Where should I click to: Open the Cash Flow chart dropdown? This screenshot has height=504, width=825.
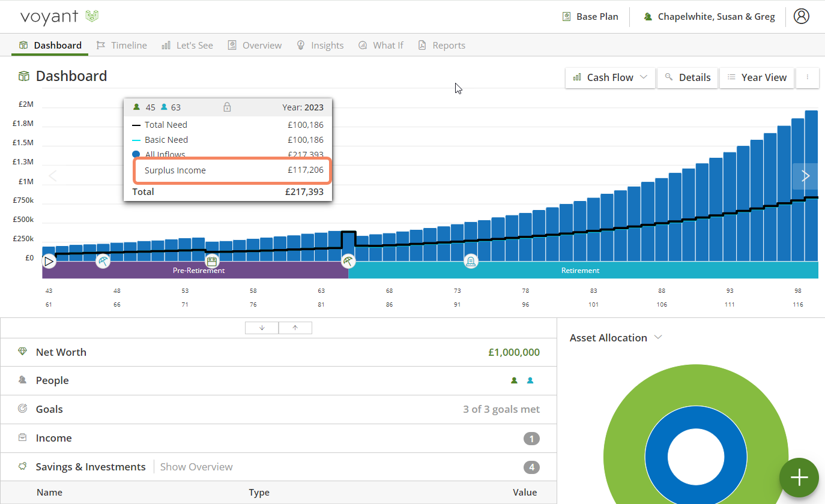610,77
